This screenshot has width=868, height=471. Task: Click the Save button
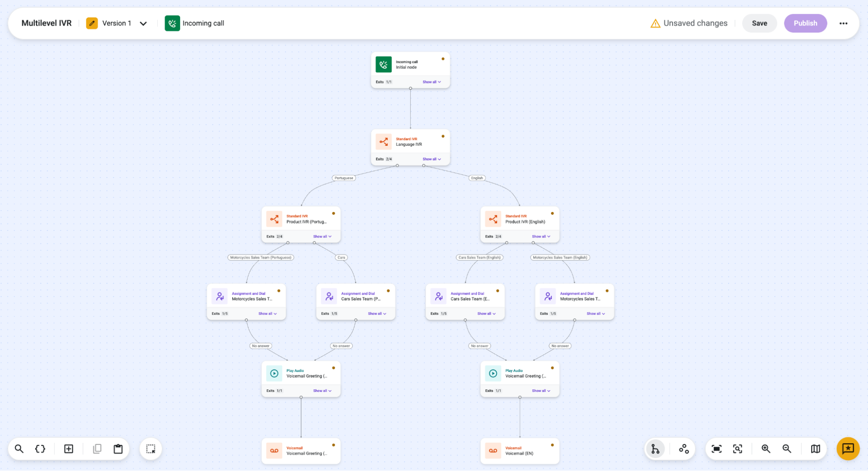tap(759, 23)
